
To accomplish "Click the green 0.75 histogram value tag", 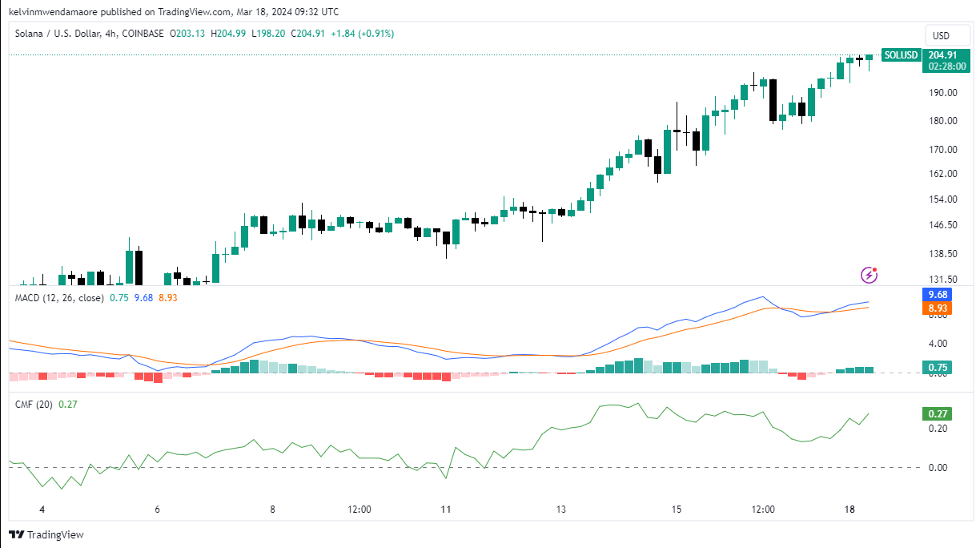I will 938,368.
